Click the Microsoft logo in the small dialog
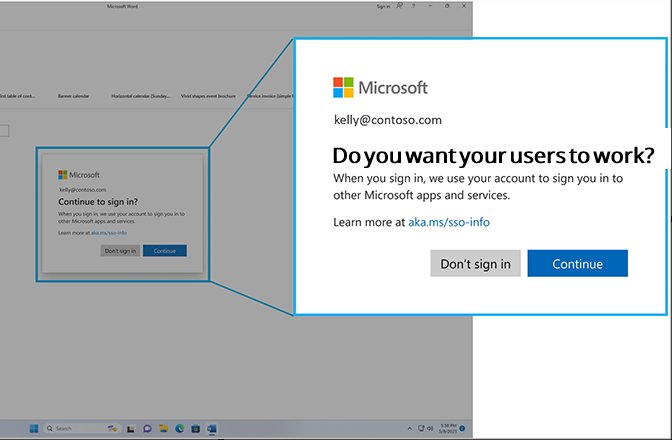 pyautogui.click(x=79, y=175)
